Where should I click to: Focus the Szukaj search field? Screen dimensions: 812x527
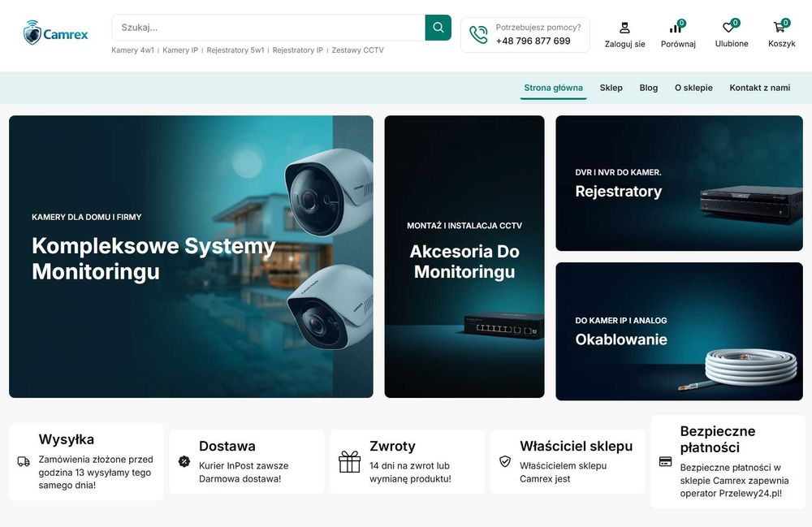pos(268,28)
